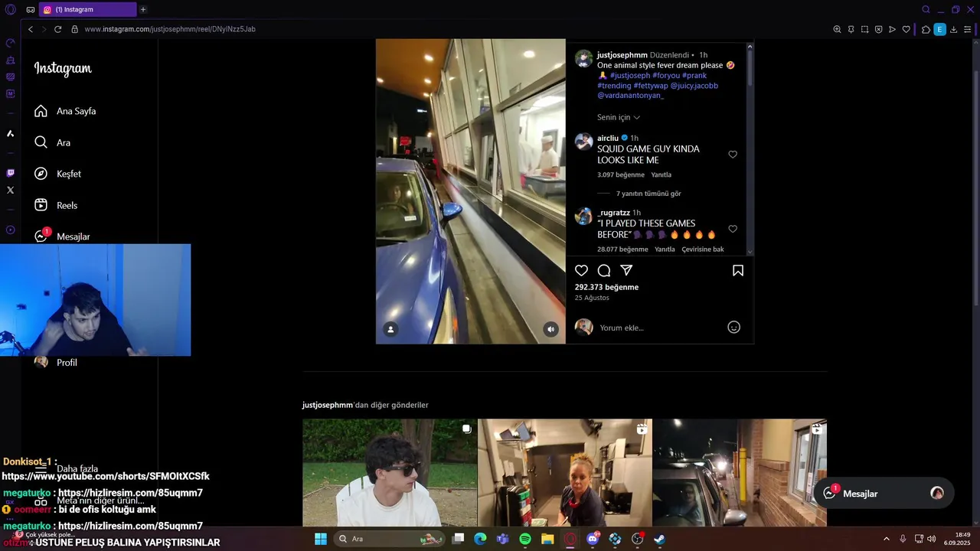The height and width of the screenshot is (551, 980).
Task: Share the reel using the paper plane icon
Action: coord(626,270)
